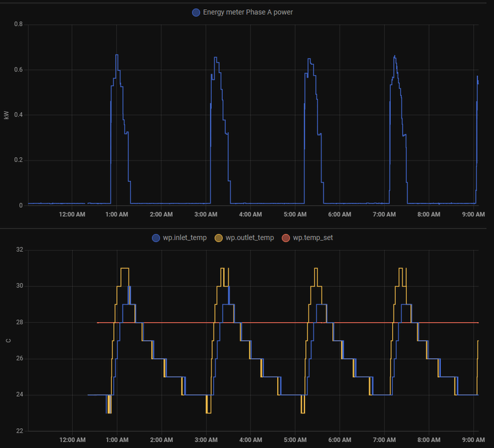Viewport: 494px width, 448px height.
Task: Click the 5:00 AM power peak in upper chart
Action: tap(309, 59)
